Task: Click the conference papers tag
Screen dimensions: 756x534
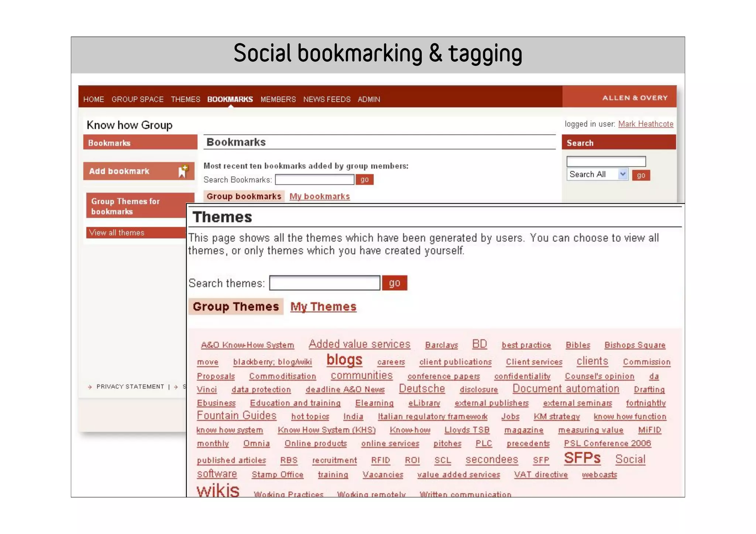Action: (444, 376)
